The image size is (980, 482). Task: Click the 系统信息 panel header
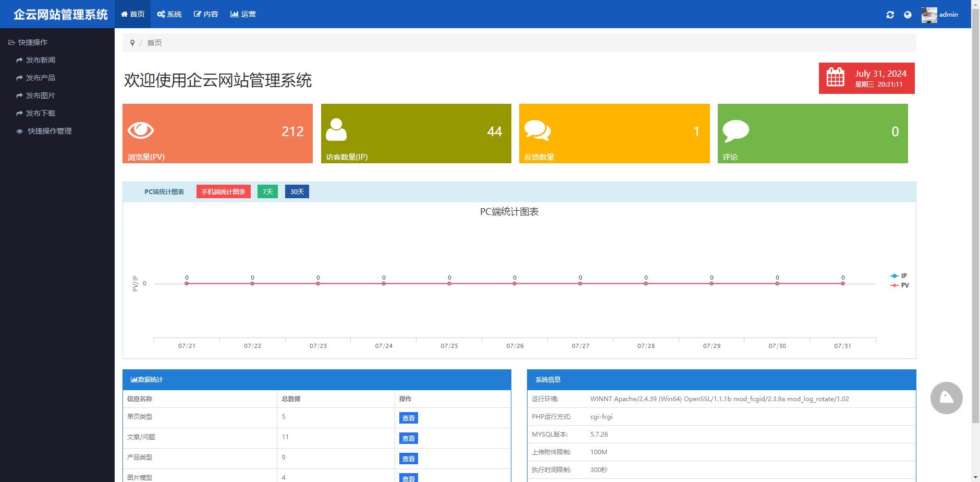coord(721,380)
